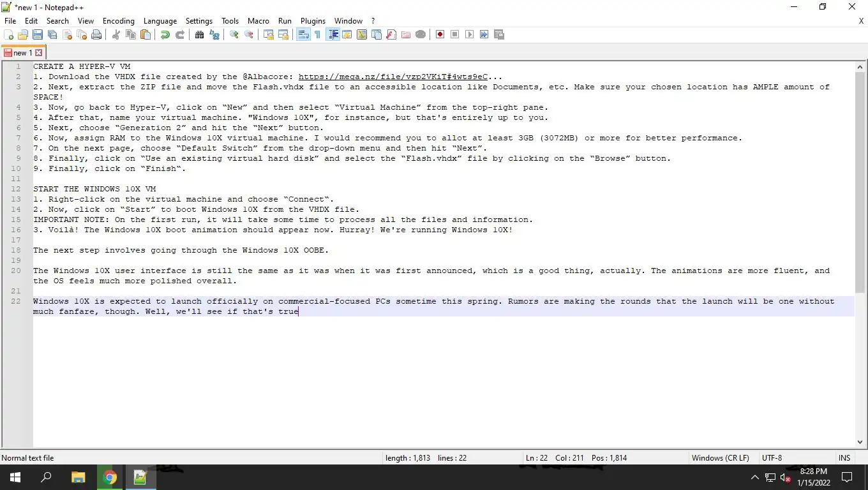Click the Copy toolbar icon

pyautogui.click(x=130, y=34)
